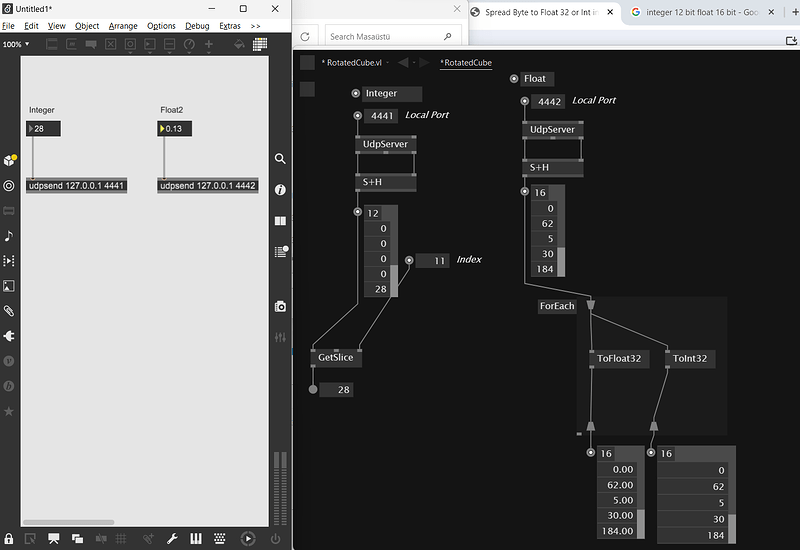The image size is (800, 550).
Task: Select the ToInt32 node
Action: [x=690, y=359]
